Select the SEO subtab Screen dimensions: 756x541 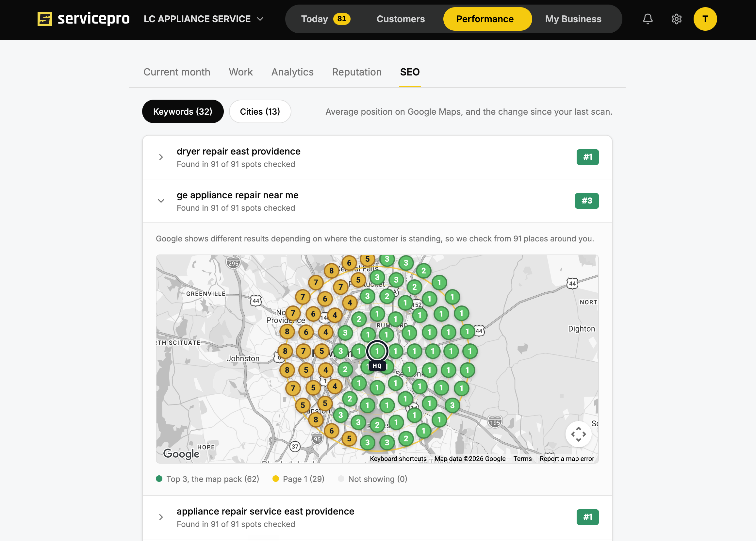click(409, 72)
